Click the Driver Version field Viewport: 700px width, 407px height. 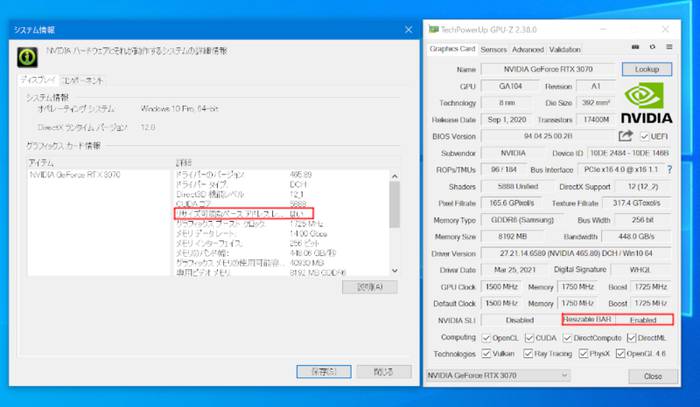[x=576, y=253]
